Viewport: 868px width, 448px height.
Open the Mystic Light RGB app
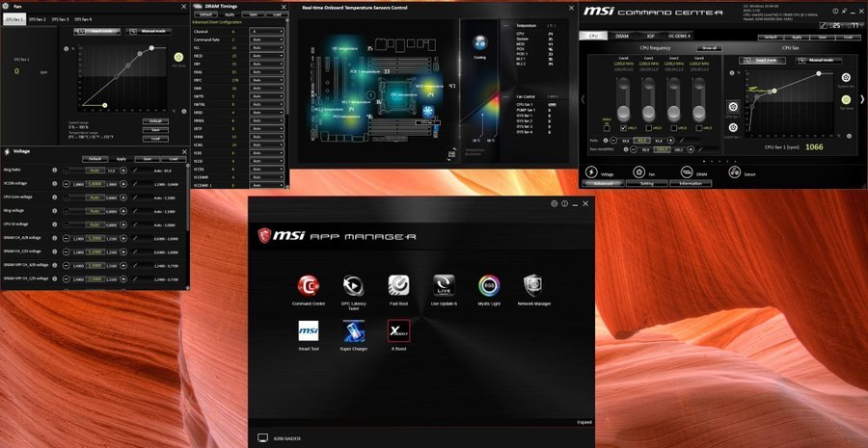pos(489,286)
